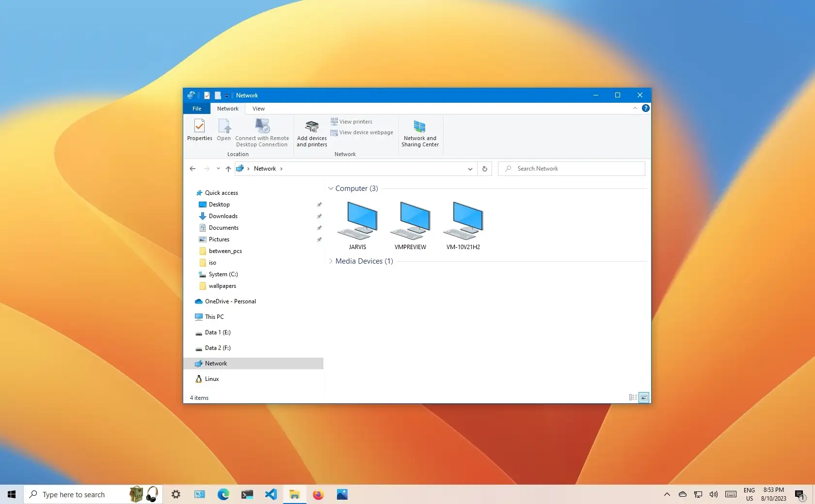The image size is (815, 504).
Task: Click the New folder icon in title bar
Action: coord(218,95)
